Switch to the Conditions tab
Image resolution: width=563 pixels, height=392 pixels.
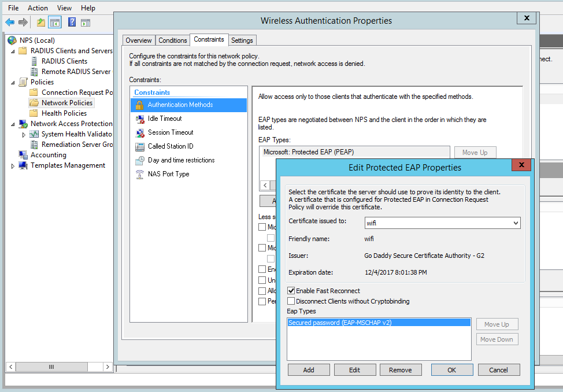pos(173,40)
